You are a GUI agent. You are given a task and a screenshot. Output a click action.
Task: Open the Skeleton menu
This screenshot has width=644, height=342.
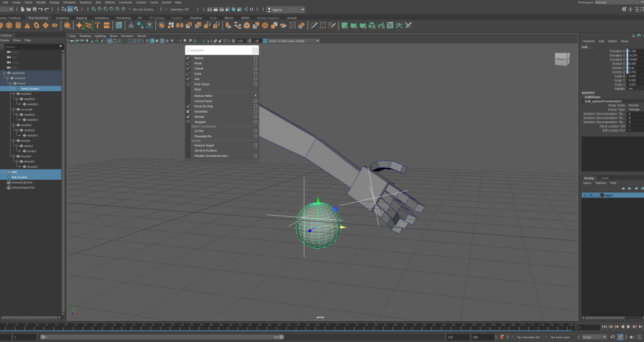click(x=86, y=3)
